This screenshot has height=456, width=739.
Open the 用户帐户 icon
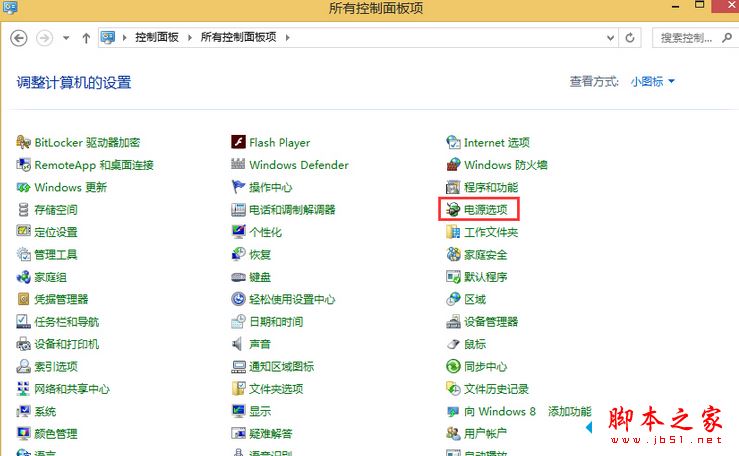click(x=453, y=433)
